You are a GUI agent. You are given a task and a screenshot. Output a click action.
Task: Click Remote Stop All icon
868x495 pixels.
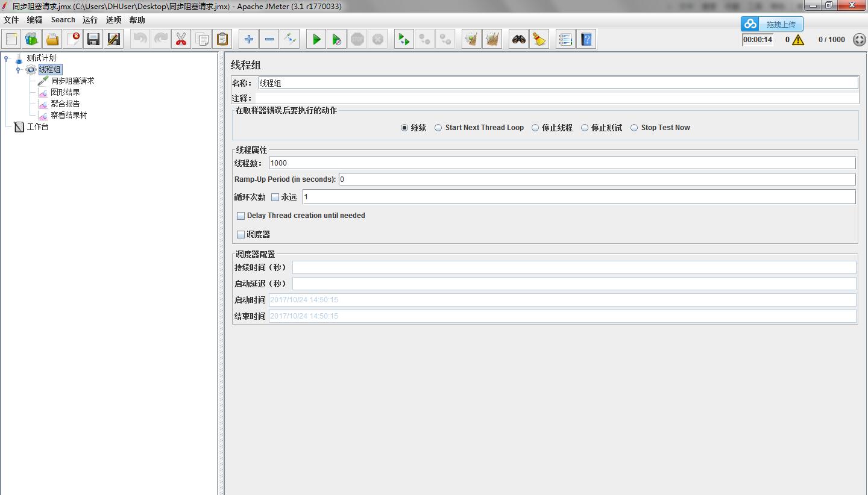tap(425, 39)
